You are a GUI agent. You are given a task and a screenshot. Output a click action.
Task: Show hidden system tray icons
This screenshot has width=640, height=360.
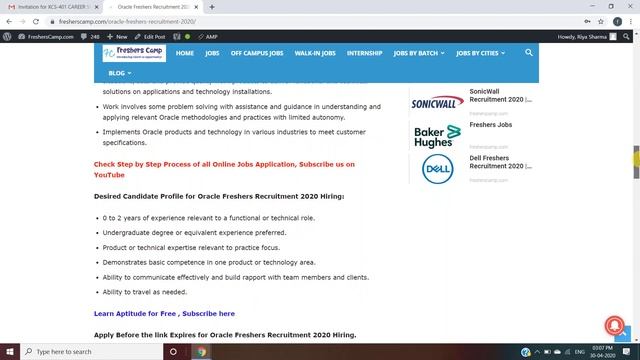click(x=537, y=351)
